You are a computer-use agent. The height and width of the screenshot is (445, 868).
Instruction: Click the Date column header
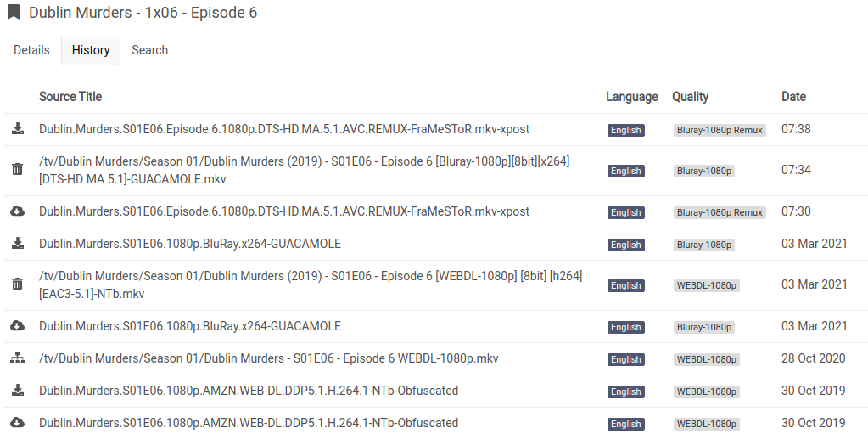(793, 97)
